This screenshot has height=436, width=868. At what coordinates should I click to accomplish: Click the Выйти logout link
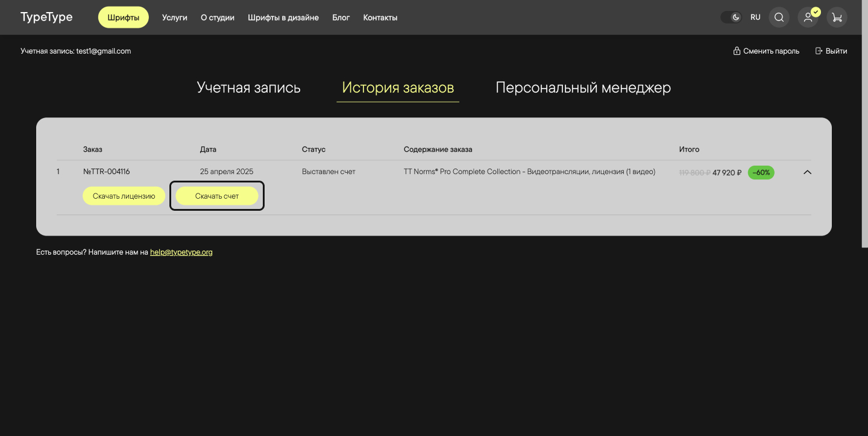831,51
